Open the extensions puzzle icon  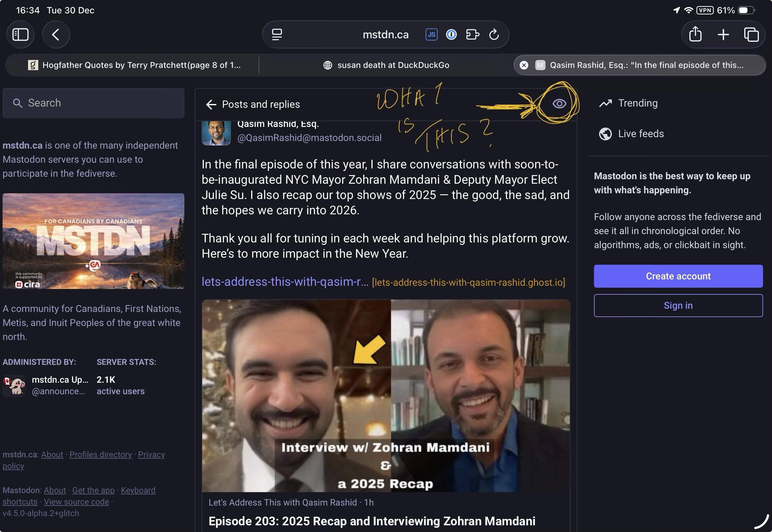pyautogui.click(x=472, y=34)
